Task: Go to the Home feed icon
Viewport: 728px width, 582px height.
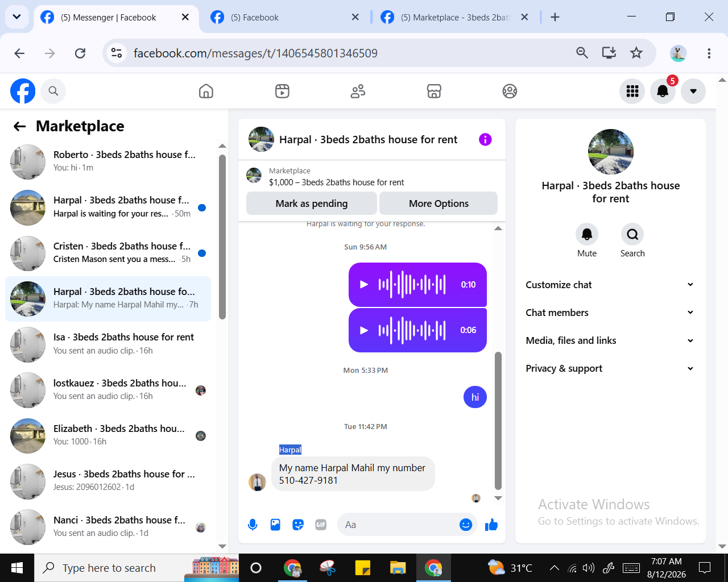Action: 206,91
